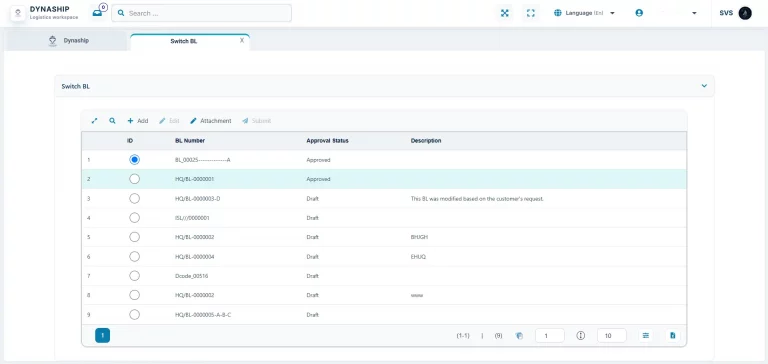768x364 pixels.
Task: Click the collapse-view arrows icon in header
Action: pos(504,13)
